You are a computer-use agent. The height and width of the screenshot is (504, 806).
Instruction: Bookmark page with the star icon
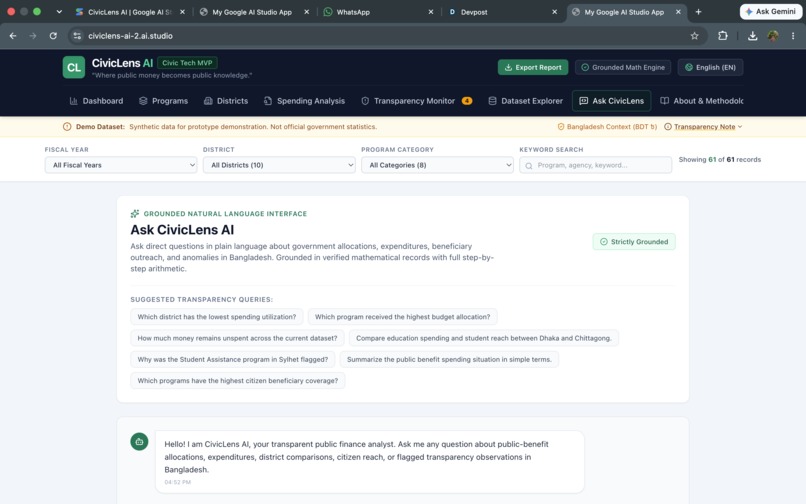(694, 36)
